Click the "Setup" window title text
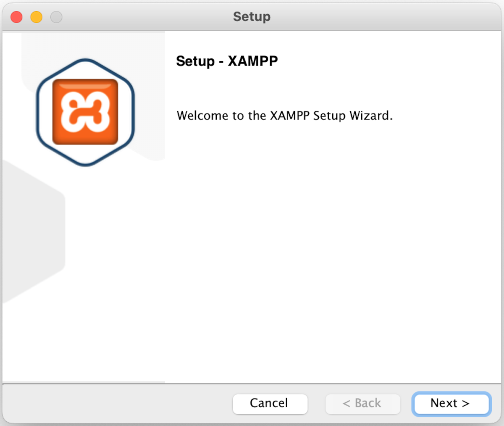The height and width of the screenshot is (426, 504). click(252, 17)
